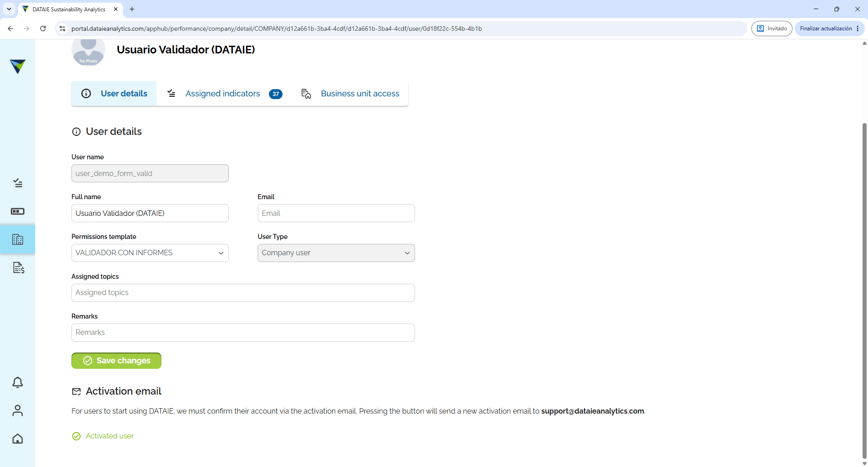This screenshot has width=868, height=467.
Task: Click the address bar URL
Action: (x=277, y=29)
